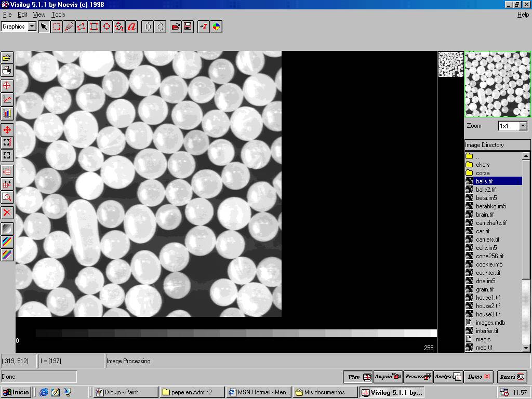The width and height of the screenshot is (532, 399).
Task: Open the color palette wheel icon
Action: (216, 26)
